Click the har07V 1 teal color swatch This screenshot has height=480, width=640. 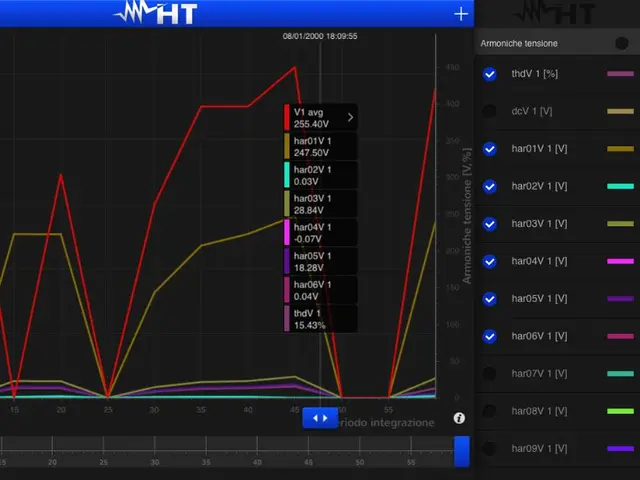click(620, 373)
